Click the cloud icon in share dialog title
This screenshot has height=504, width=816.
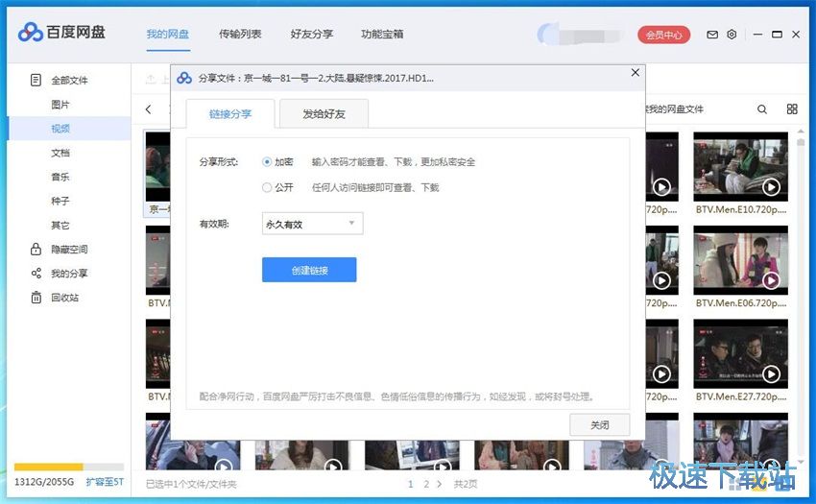[184, 78]
